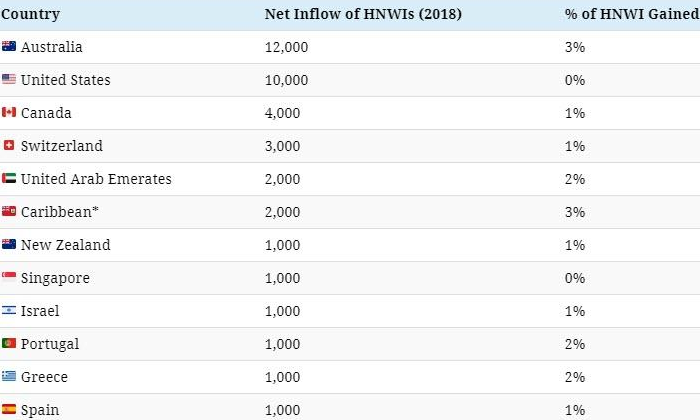Click the Spain flag icon
The image size is (700, 420).
pyautogui.click(x=9, y=410)
